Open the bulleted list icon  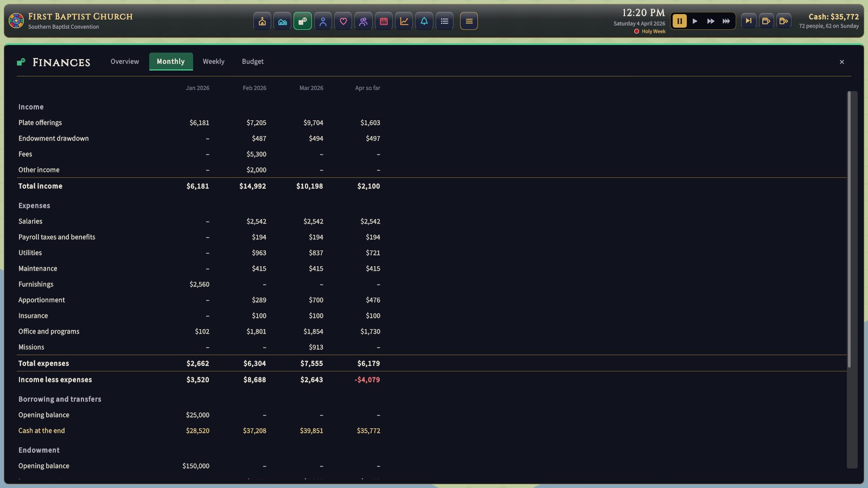tap(444, 21)
